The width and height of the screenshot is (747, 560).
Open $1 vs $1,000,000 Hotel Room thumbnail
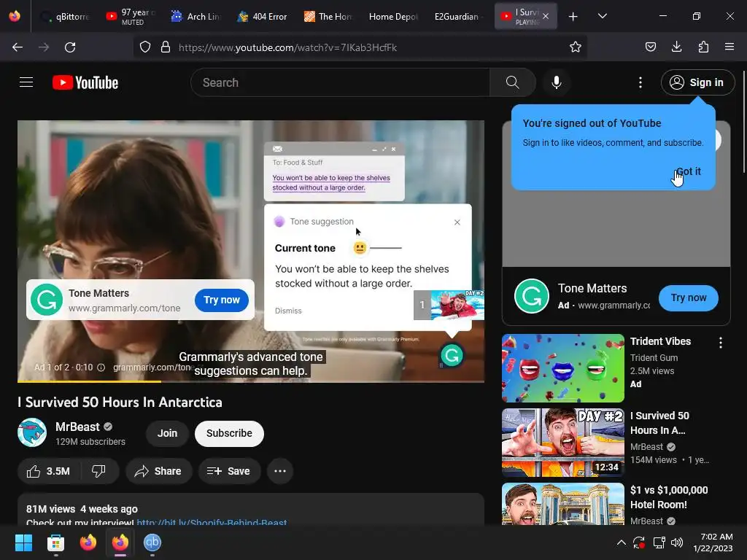click(x=563, y=504)
